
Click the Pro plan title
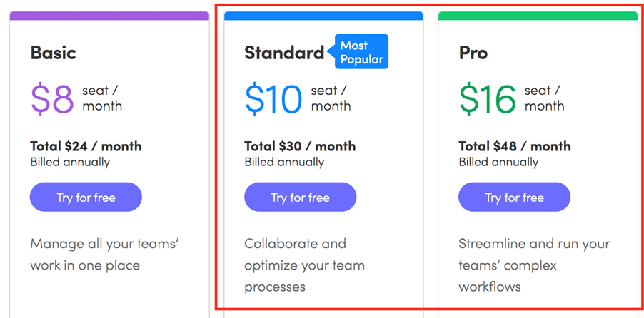(x=473, y=53)
